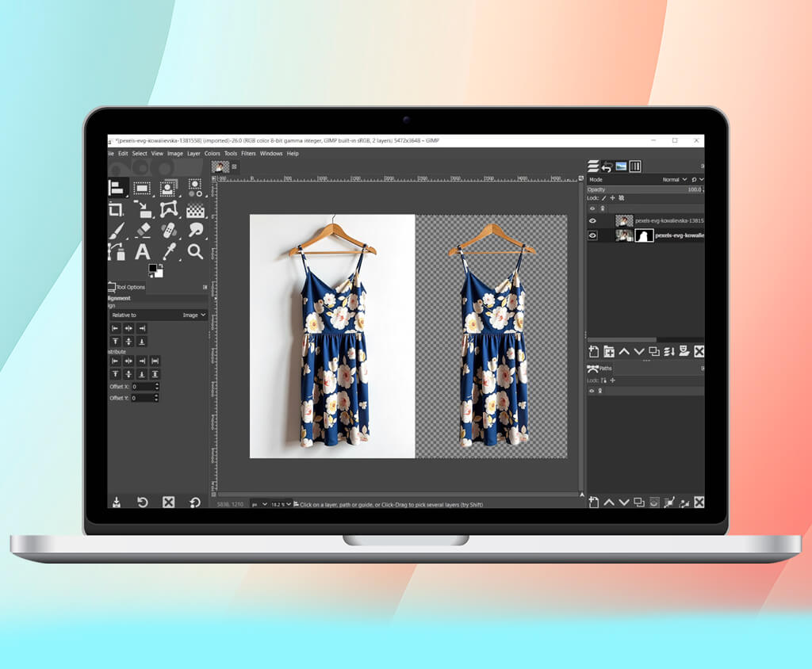812x669 pixels.
Task: Toggle Lock alpha channel for layers
Action: tap(622, 198)
